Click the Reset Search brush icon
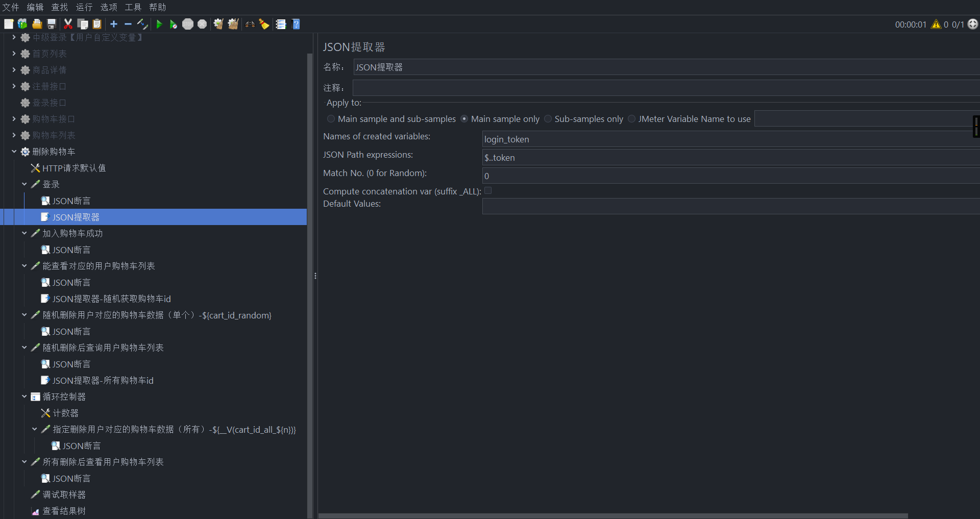This screenshot has width=980, height=519. point(264,24)
